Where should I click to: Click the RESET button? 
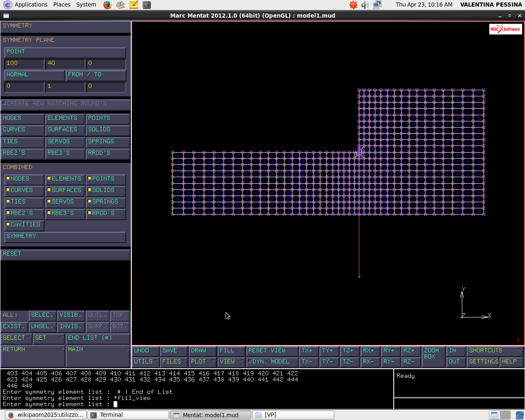point(65,254)
